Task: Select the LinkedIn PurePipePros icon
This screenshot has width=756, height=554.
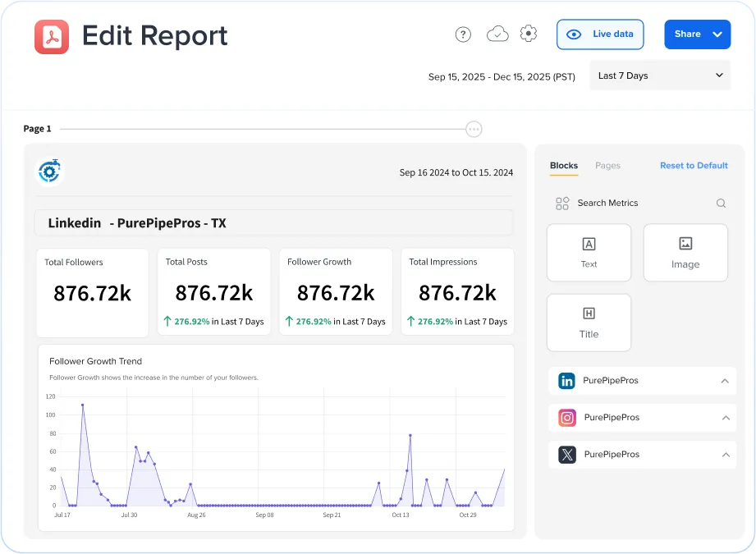Action: [x=566, y=381]
